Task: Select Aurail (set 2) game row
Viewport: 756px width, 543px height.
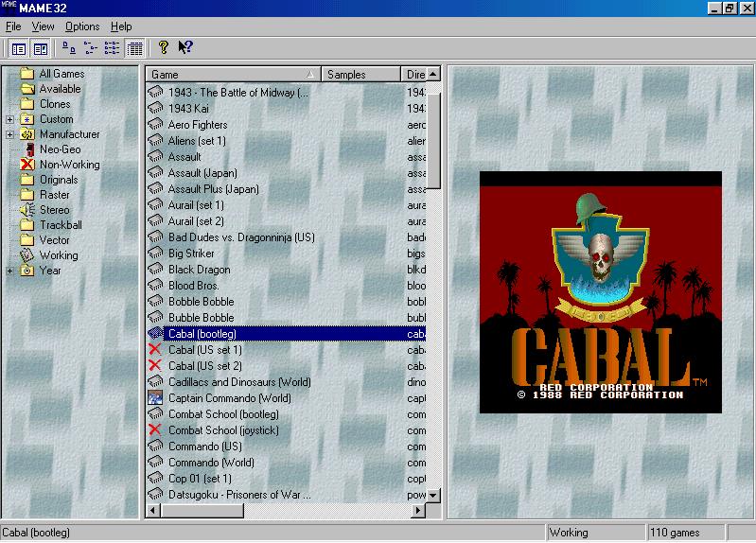Action: (x=286, y=221)
